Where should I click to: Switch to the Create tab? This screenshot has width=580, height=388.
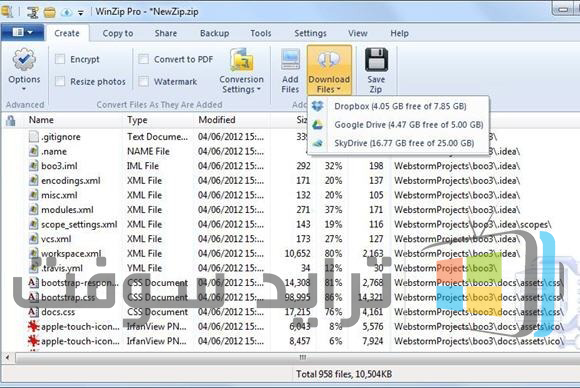(x=67, y=33)
